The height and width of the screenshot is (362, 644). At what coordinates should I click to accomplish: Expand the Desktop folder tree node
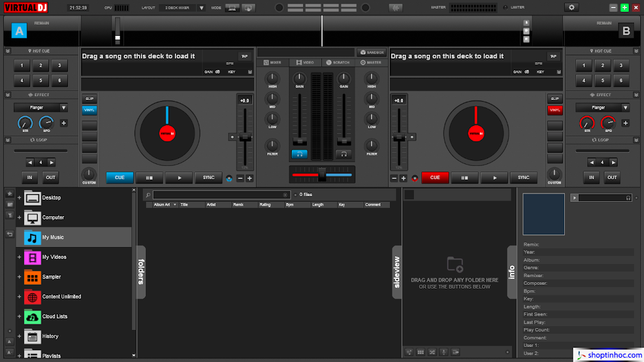coord(19,198)
